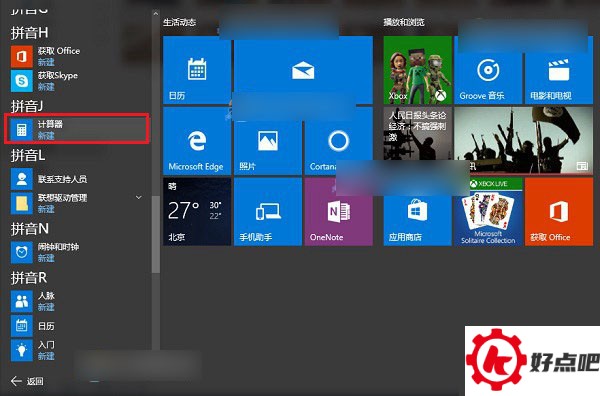The height and width of the screenshot is (396, 600).
Task: Open the Beijing 27° weather tile
Action: pos(197,212)
